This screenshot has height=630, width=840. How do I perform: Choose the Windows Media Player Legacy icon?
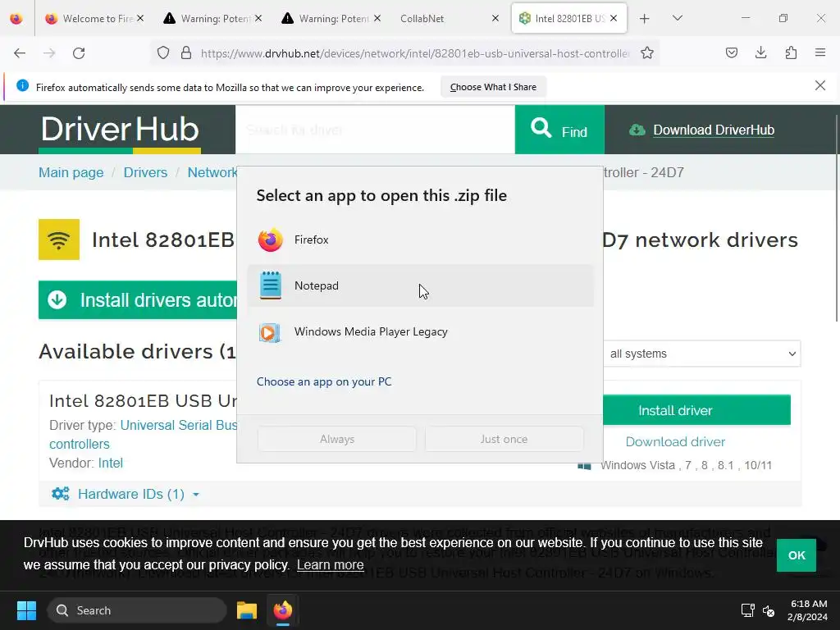269,332
